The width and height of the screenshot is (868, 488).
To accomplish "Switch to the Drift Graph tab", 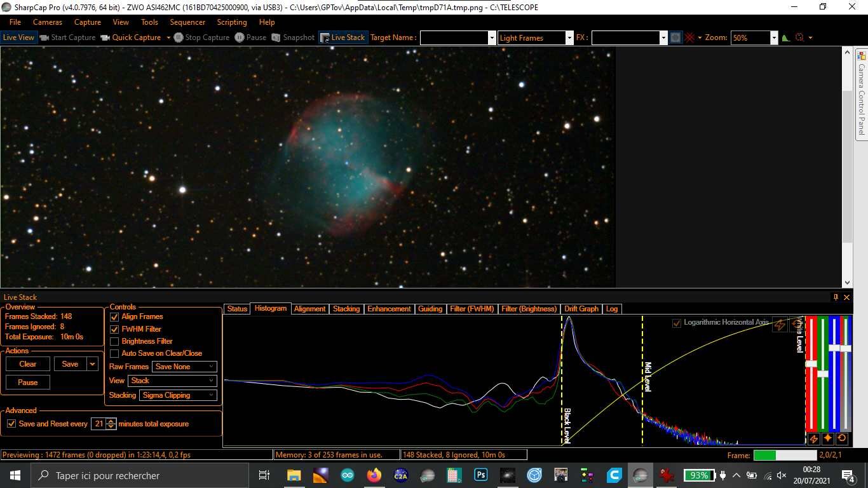I will (x=581, y=309).
